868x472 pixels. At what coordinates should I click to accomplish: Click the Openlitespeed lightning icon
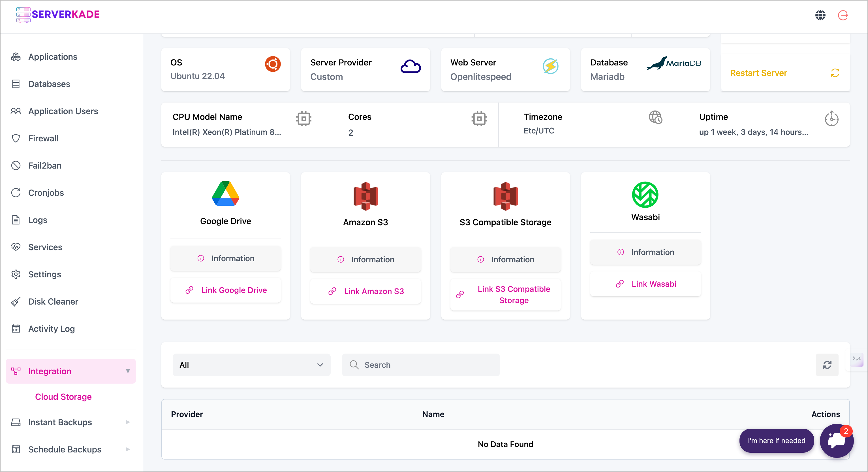coord(550,66)
